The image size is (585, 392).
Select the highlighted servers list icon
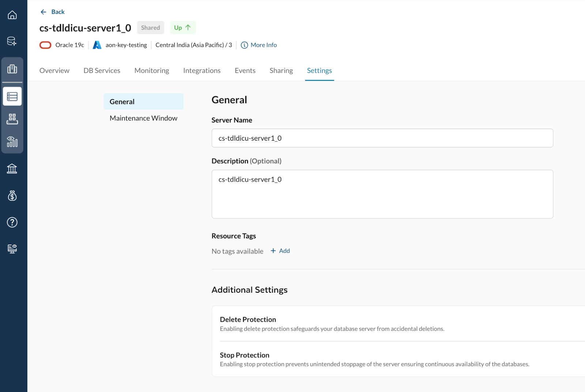pyautogui.click(x=12, y=96)
